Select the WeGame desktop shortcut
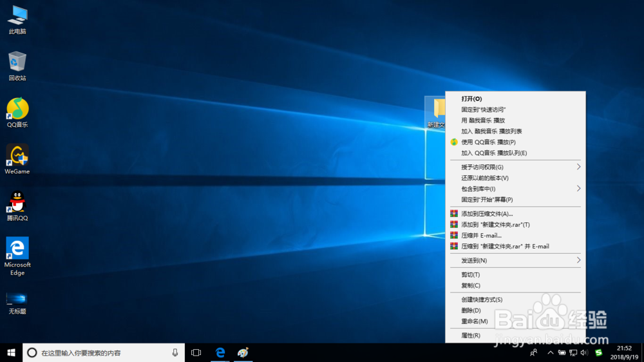Viewport: 644px width, 362px height. point(17,160)
